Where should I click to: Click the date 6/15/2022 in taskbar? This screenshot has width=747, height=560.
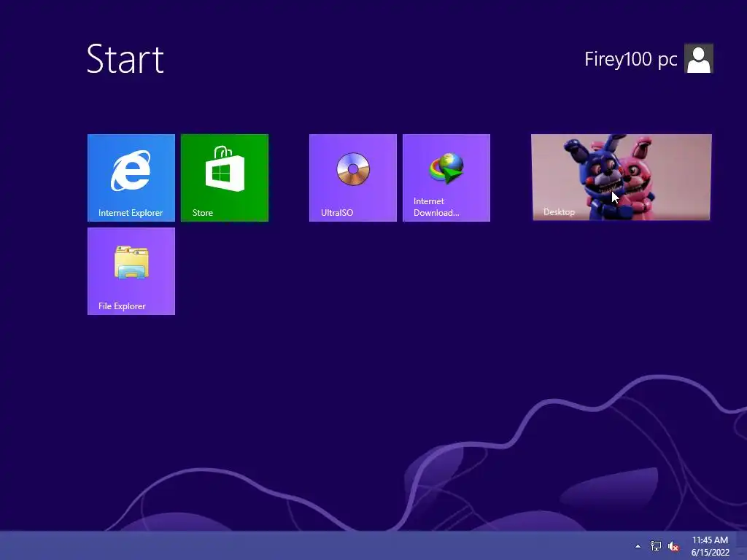pos(710,553)
